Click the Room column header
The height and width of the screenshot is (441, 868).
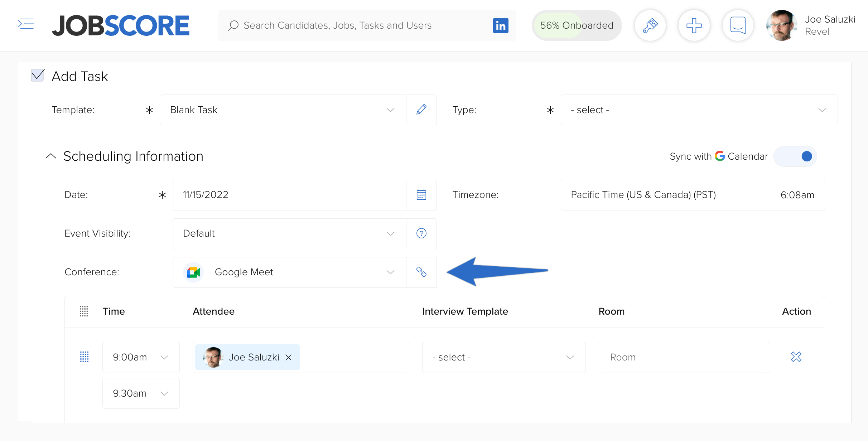611,311
